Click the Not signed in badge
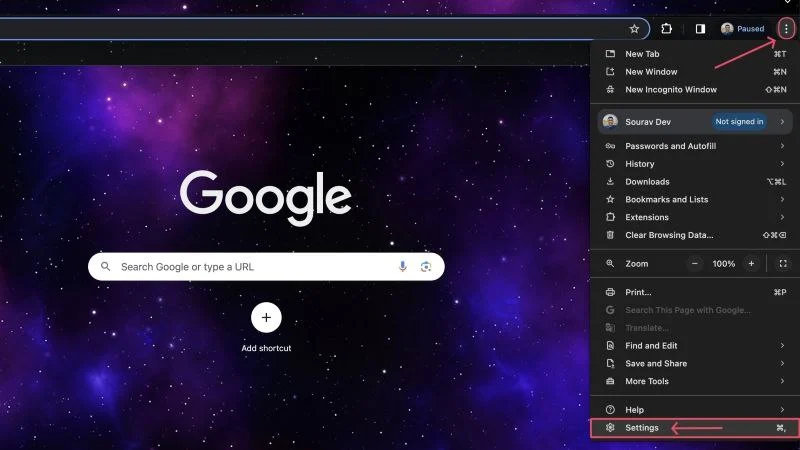This screenshot has width=800, height=450. (x=739, y=121)
